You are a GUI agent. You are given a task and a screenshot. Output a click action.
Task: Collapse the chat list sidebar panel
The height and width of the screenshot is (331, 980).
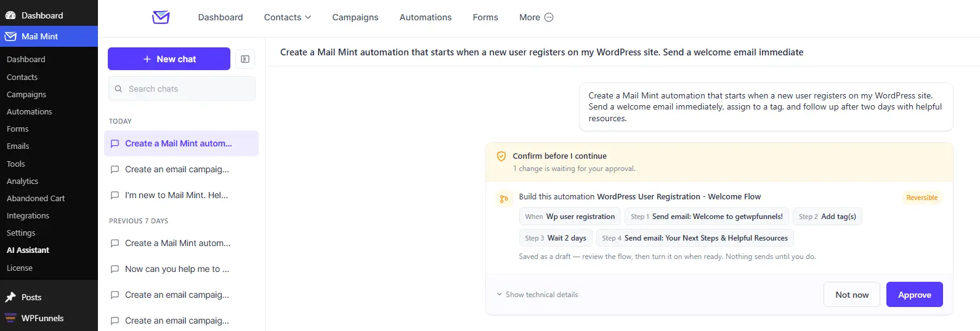tap(245, 59)
